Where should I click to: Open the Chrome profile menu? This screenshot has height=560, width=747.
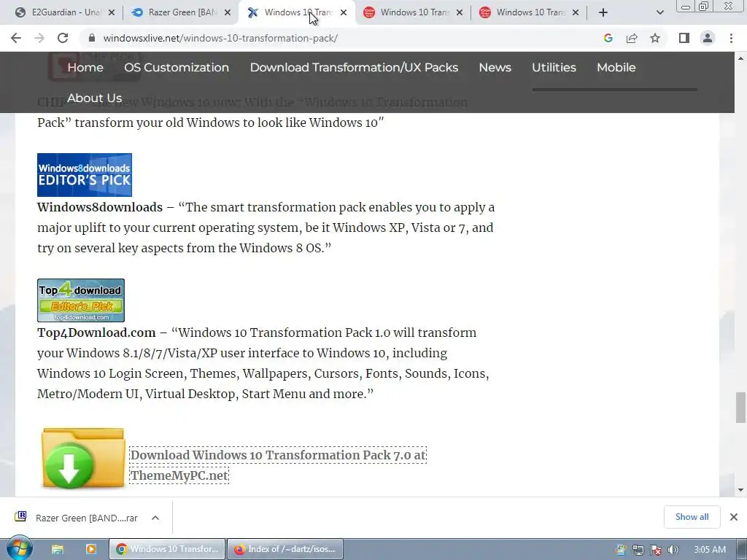[708, 38]
